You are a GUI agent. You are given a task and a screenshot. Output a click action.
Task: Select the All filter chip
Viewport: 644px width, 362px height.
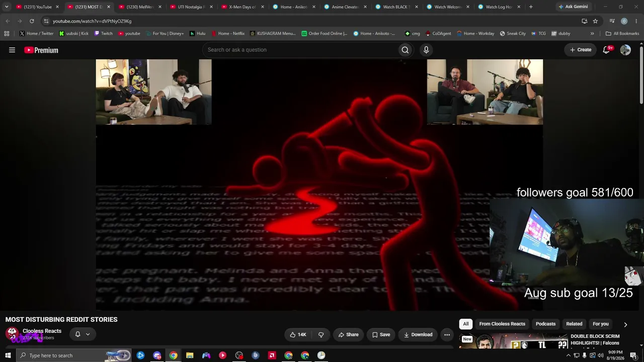pyautogui.click(x=466, y=324)
